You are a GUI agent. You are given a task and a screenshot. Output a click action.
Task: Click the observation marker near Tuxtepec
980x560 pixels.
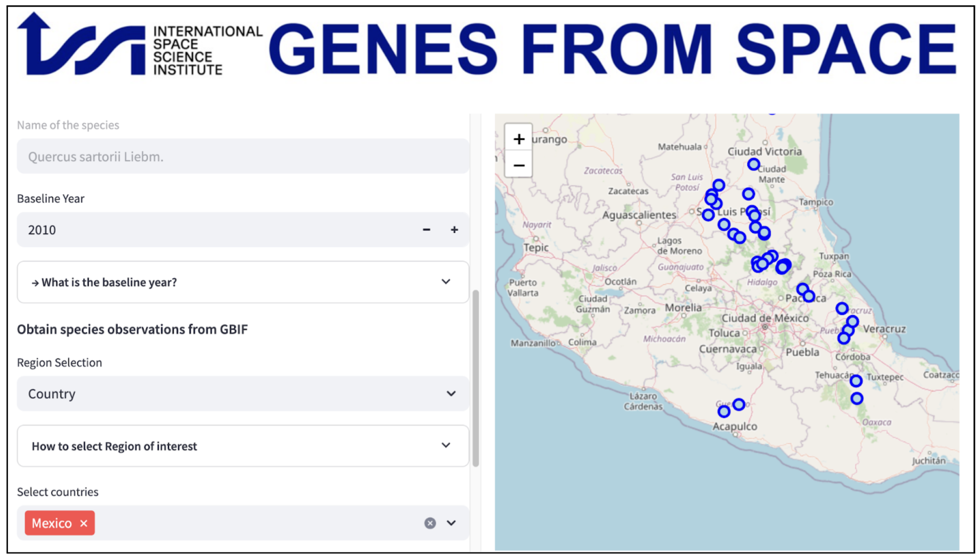[x=856, y=381]
